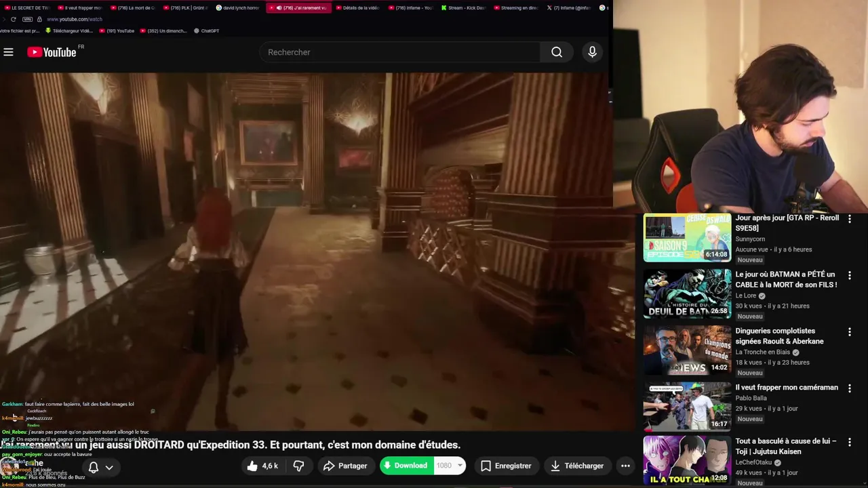Screen dimensions: 868x488
Task: Open options menu for 'Dingueries complotistes' video
Action: point(850,332)
